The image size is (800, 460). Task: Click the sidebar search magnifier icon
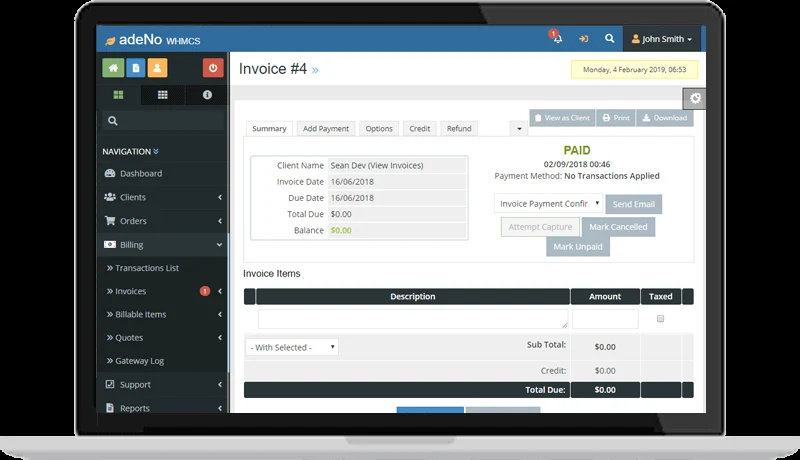[113, 121]
